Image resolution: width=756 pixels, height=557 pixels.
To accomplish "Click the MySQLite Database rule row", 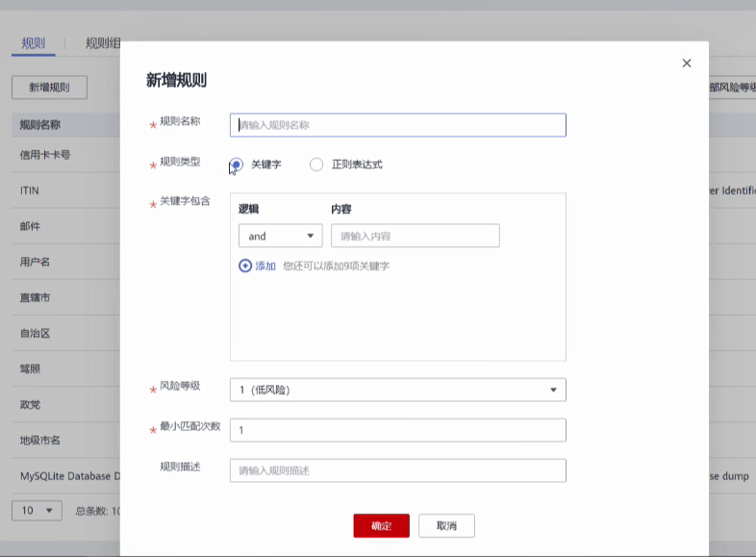I will coord(65,476).
